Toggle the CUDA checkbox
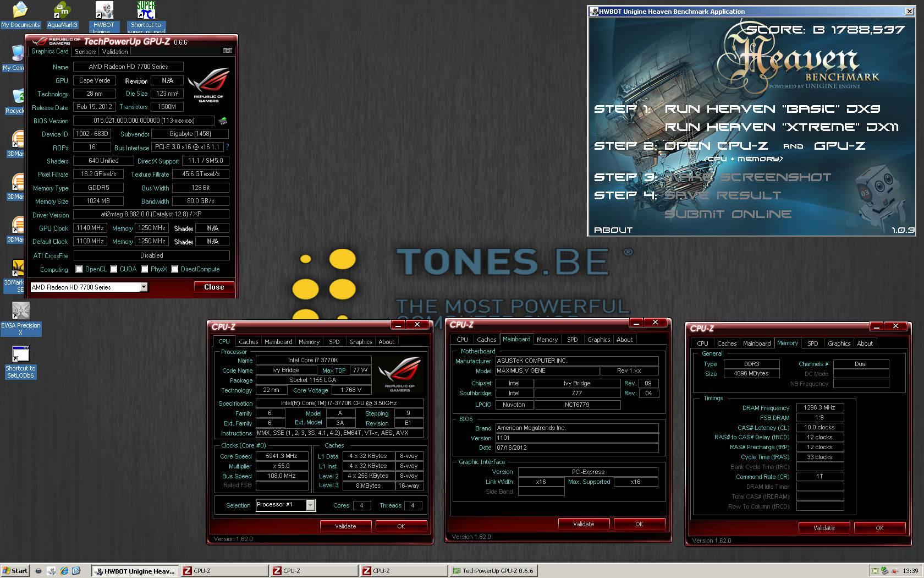The height and width of the screenshot is (578, 924). 114,269
